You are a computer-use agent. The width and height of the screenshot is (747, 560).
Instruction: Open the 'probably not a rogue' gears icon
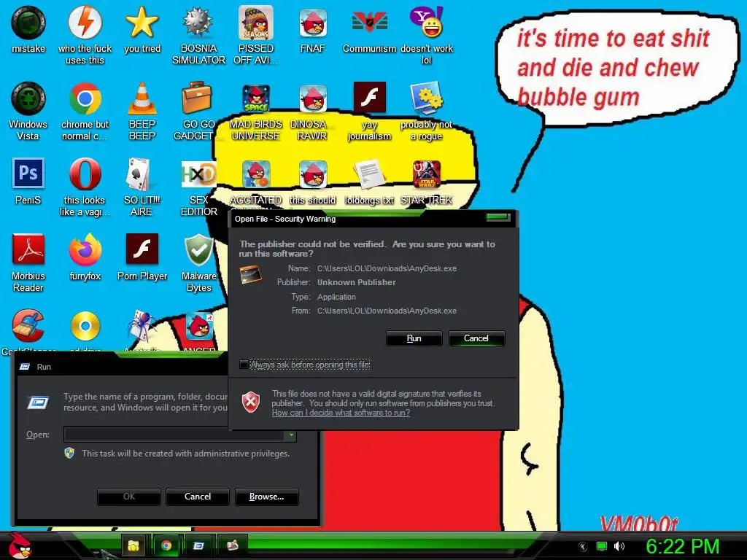point(426,98)
